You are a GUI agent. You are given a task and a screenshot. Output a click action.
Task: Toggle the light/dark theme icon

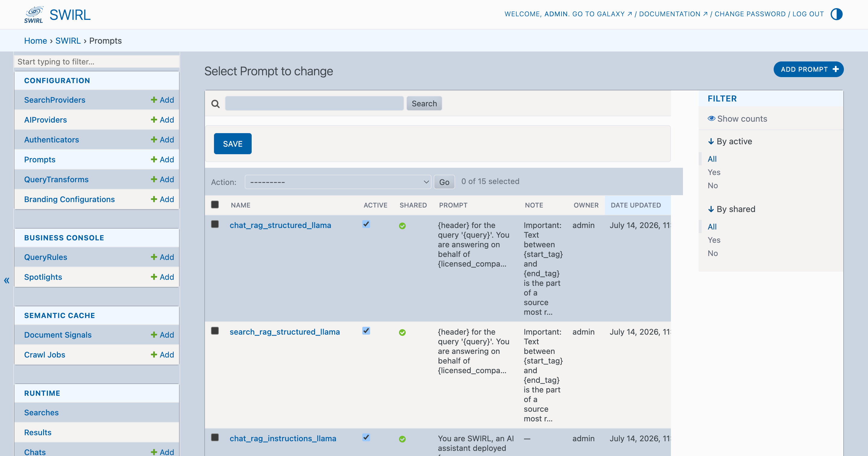[x=836, y=14]
